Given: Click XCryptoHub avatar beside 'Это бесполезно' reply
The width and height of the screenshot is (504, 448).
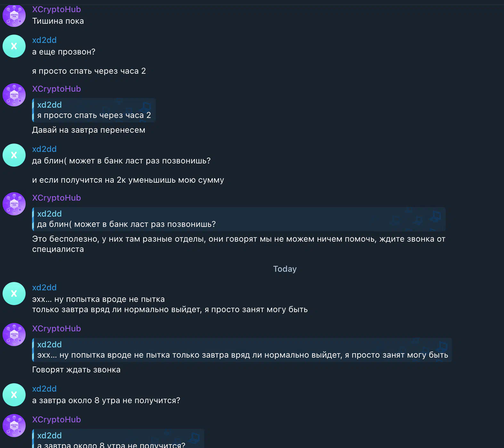Looking at the screenshot, I should (x=14, y=204).
